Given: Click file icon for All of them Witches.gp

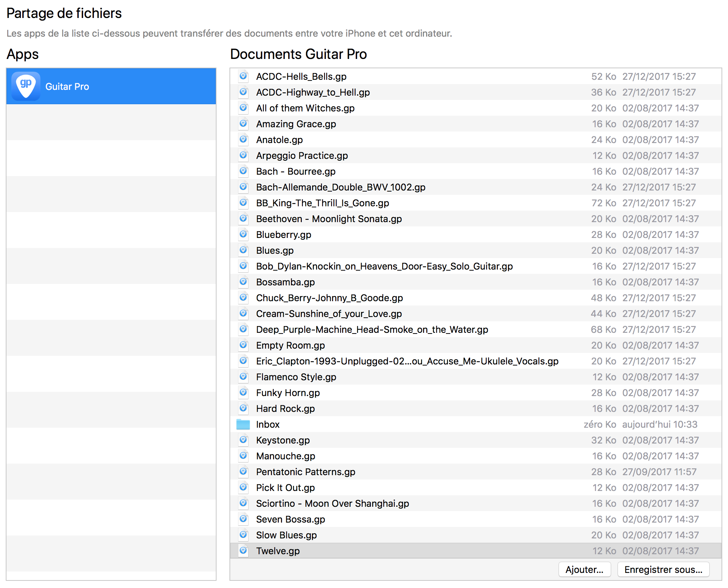Looking at the screenshot, I should coord(244,108).
